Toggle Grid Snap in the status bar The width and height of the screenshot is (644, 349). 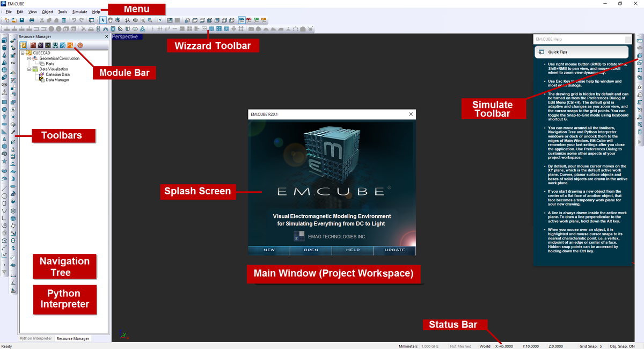point(591,346)
